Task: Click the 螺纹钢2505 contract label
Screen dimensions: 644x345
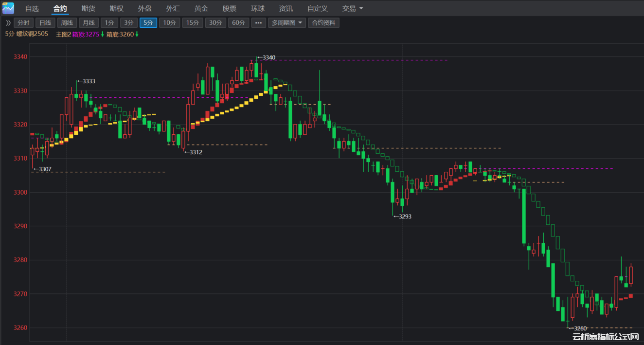Action: pos(32,34)
